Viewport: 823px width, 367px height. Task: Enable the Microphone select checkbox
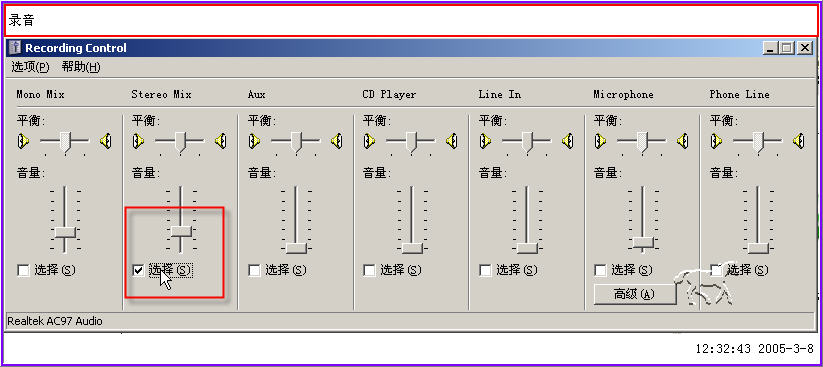600,270
